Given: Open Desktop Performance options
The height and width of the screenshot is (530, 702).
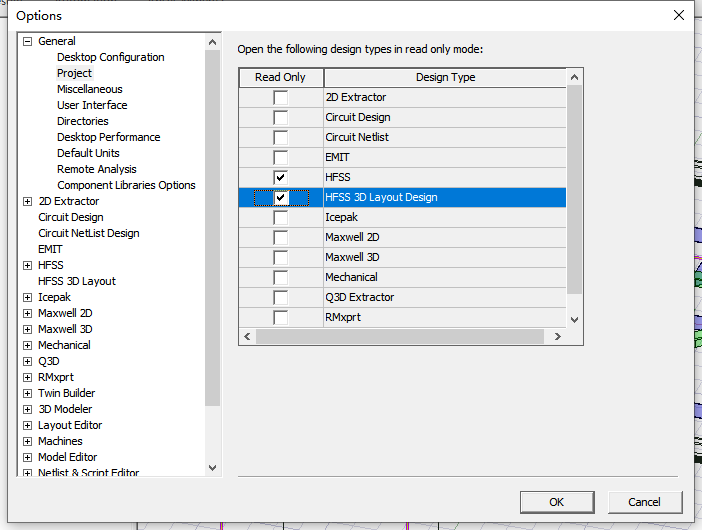Looking at the screenshot, I should 109,137.
